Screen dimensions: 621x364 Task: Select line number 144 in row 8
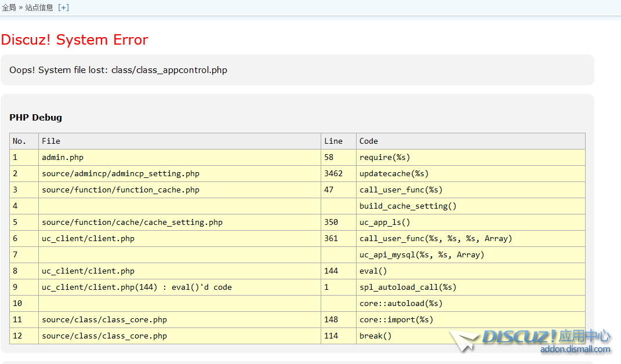tap(339, 271)
